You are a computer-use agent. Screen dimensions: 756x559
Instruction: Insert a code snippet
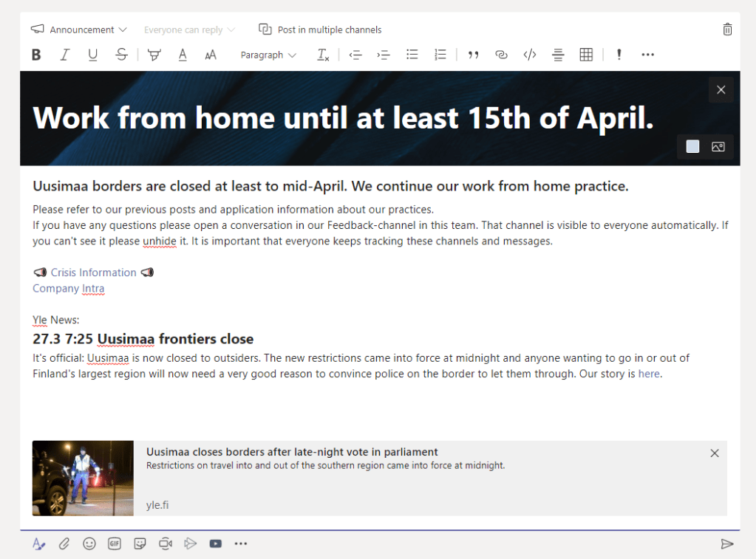coord(530,55)
